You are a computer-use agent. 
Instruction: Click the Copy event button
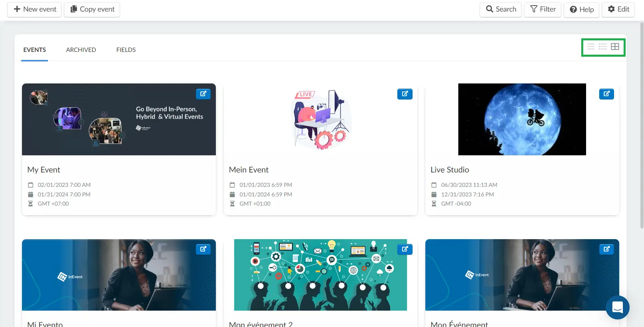coord(92,9)
